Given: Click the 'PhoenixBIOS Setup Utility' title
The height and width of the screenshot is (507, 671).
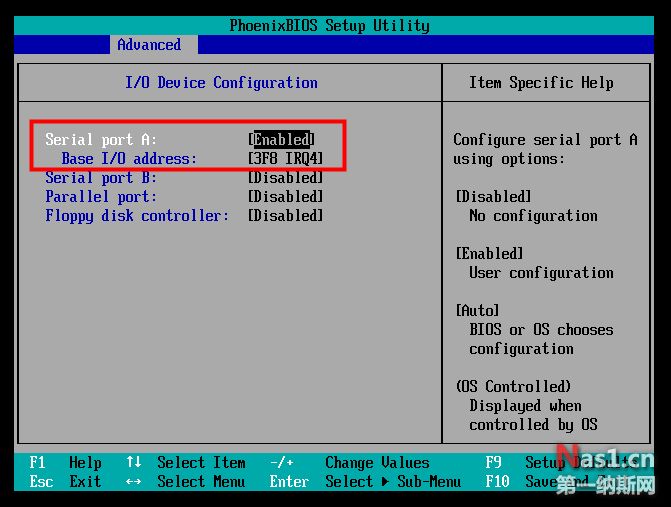Looking at the screenshot, I should pos(330,26).
